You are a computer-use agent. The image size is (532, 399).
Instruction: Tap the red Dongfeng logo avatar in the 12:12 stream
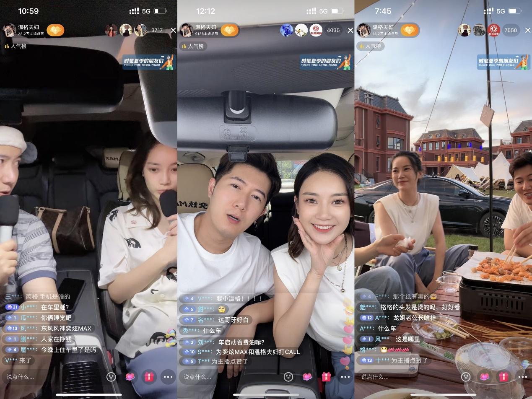pos(316,30)
